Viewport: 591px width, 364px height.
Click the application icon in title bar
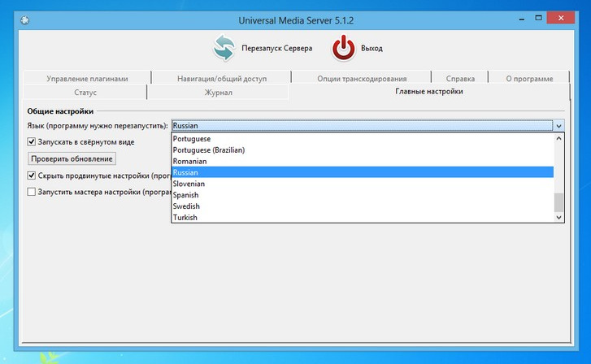(x=25, y=20)
